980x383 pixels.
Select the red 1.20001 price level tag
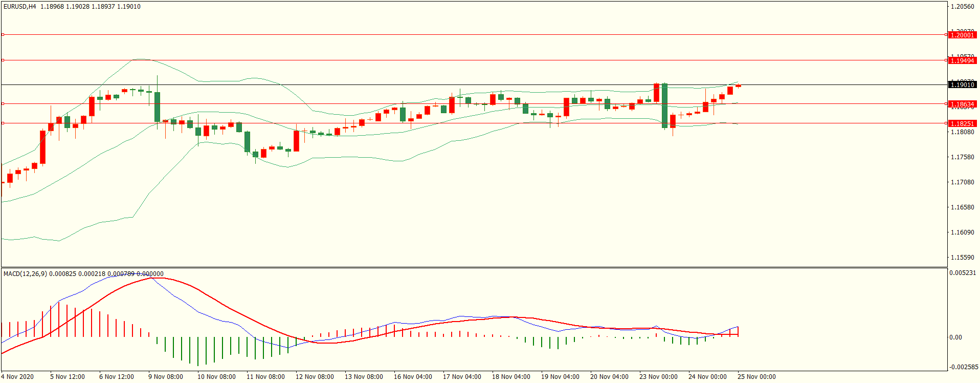tap(962, 35)
